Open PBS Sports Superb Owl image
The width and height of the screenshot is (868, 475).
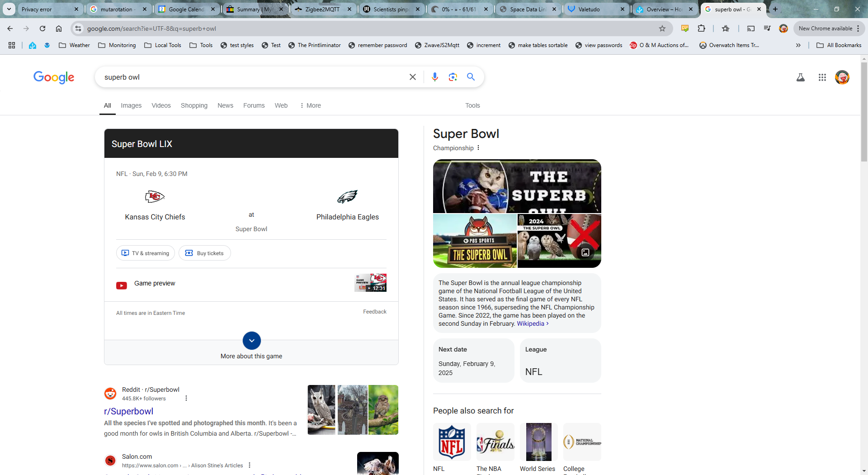[474, 241]
